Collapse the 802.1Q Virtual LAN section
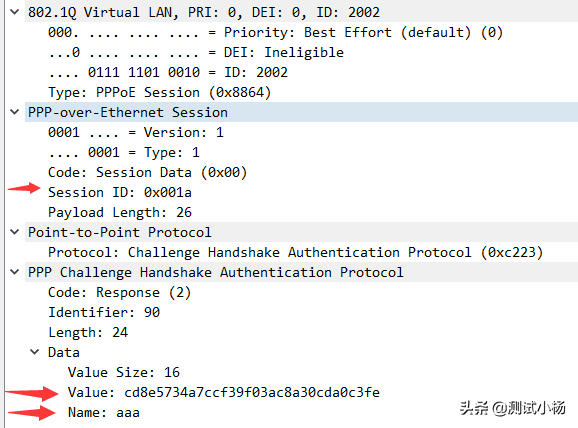This screenshot has height=428, width=578. pyautogui.click(x=14, y=12)
